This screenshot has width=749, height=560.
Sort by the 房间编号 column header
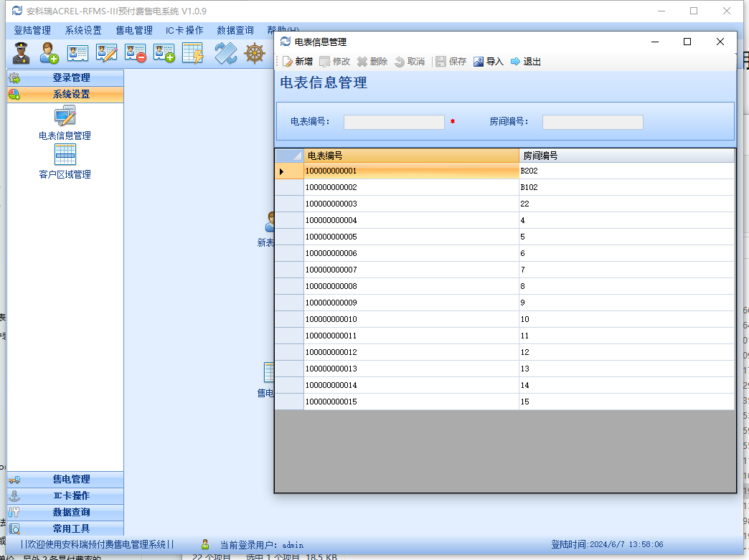point(626,155)
